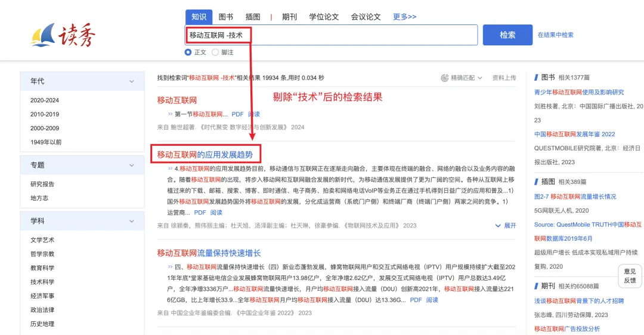Filter by 教育科学 subject
This screenshot has height=335, width=644.
42,268
